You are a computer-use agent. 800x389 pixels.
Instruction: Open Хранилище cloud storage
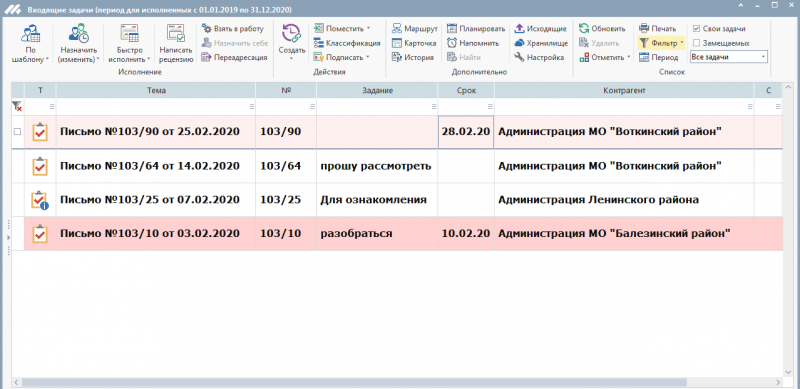pyautogui.click(x=541, y=43)
